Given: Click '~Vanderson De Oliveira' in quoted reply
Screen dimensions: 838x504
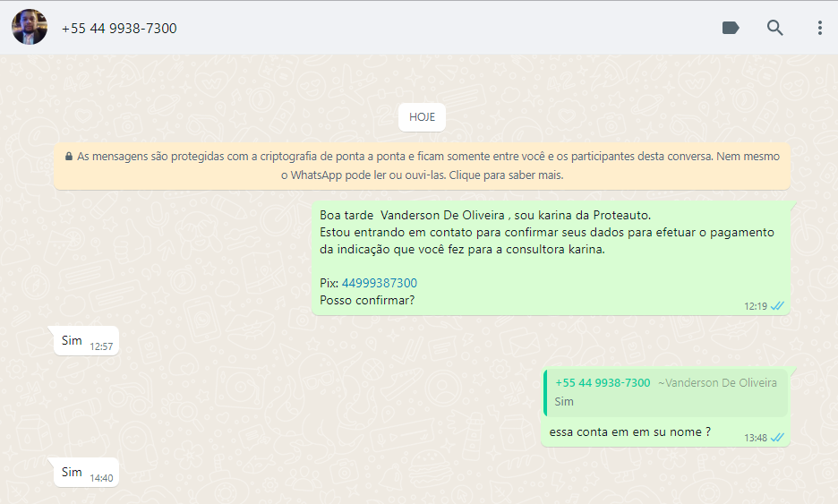Looking at the screenshot, I should click(717, 382).
